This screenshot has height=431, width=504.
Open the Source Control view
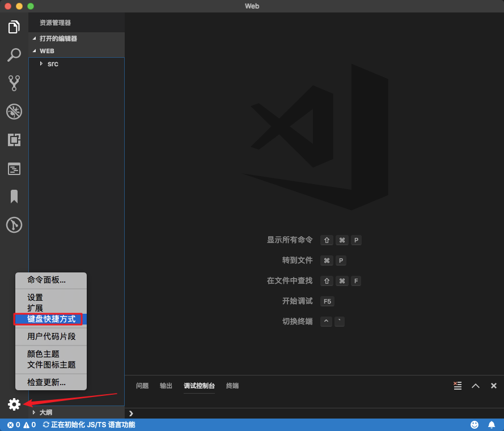(14, 83)
